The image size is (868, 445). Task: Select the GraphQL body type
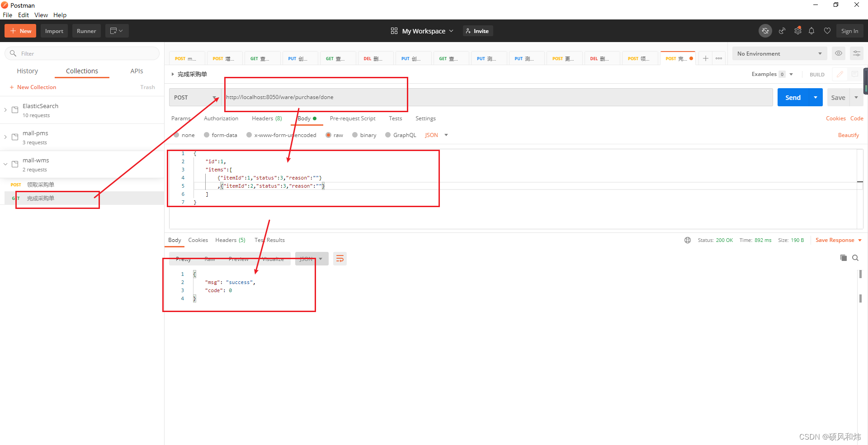coord(401,135)
